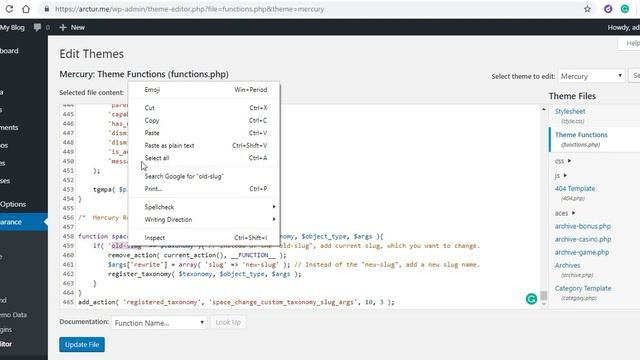
Task: Open the 404 Template file
Action: coord(575,189)
